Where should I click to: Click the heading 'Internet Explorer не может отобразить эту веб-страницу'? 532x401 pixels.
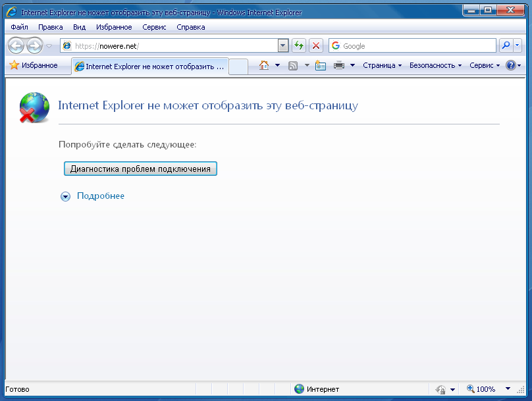click(208, 105)
